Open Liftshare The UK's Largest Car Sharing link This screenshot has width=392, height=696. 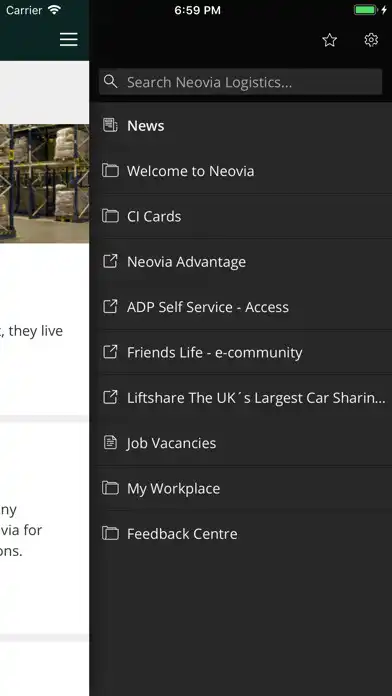coord(244,397)
